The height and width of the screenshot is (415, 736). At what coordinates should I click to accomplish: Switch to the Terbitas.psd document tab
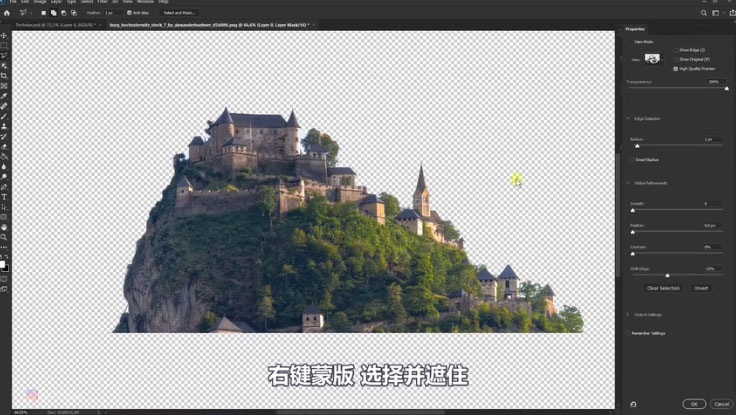click(x=55, y=24)
